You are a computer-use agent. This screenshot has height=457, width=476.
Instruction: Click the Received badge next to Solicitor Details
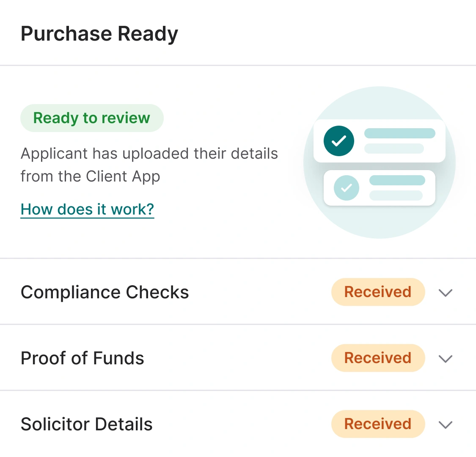pos(378,424)
